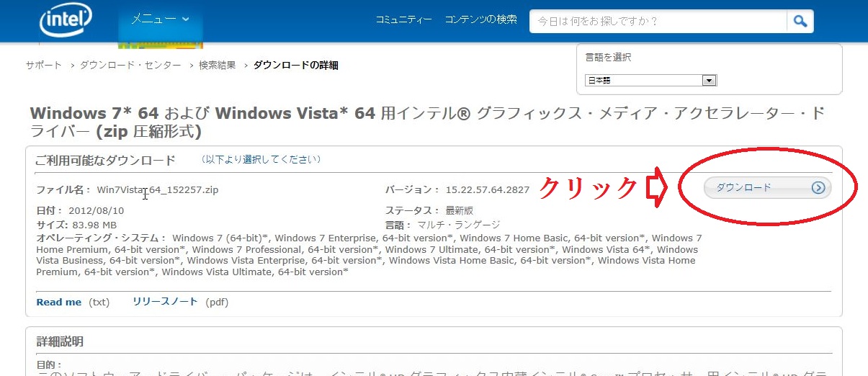Open the リリースノート pdf link

pyautogui.click(x=166, y=302)
